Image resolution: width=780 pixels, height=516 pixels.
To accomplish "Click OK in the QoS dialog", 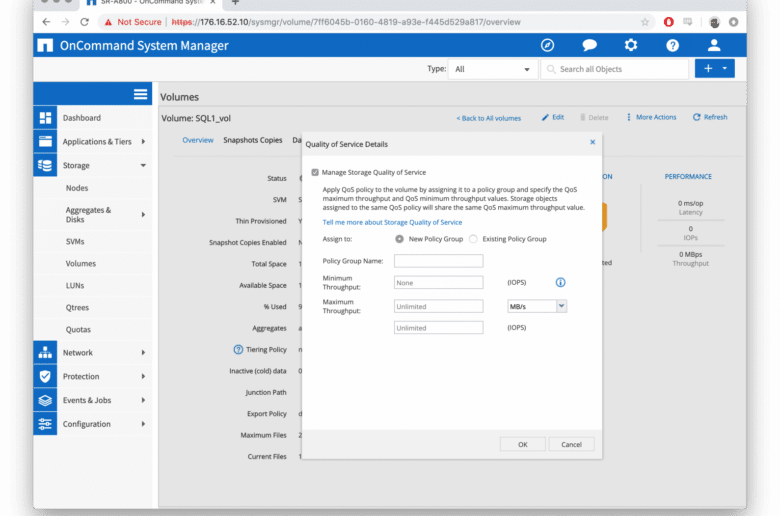I will 522,444.
